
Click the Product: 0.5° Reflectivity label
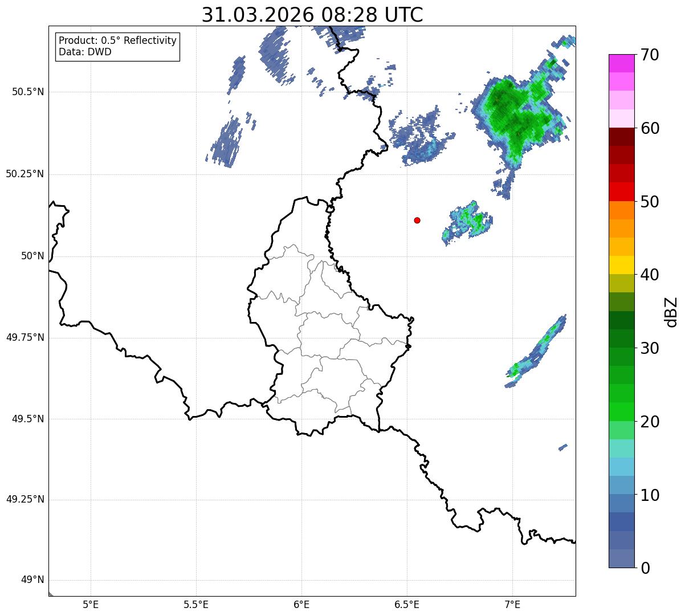pos(118,41)
